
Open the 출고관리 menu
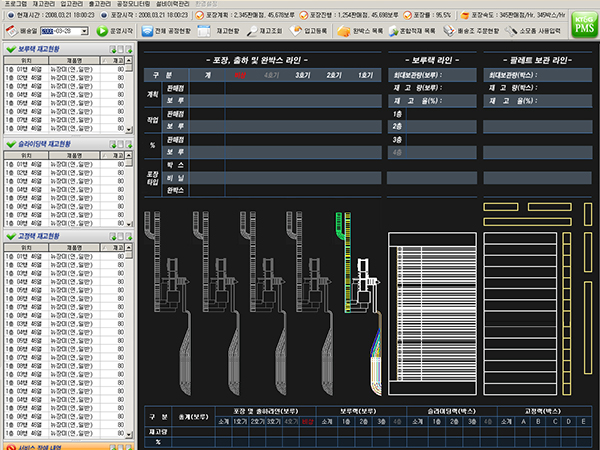pos(98,4)
